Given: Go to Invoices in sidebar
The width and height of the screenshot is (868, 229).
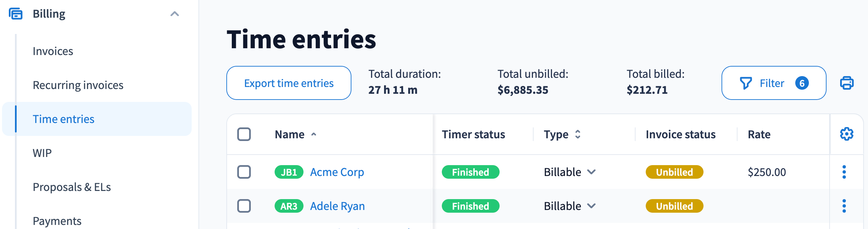Looking at the screenshot, I should [x=53, y=51].
